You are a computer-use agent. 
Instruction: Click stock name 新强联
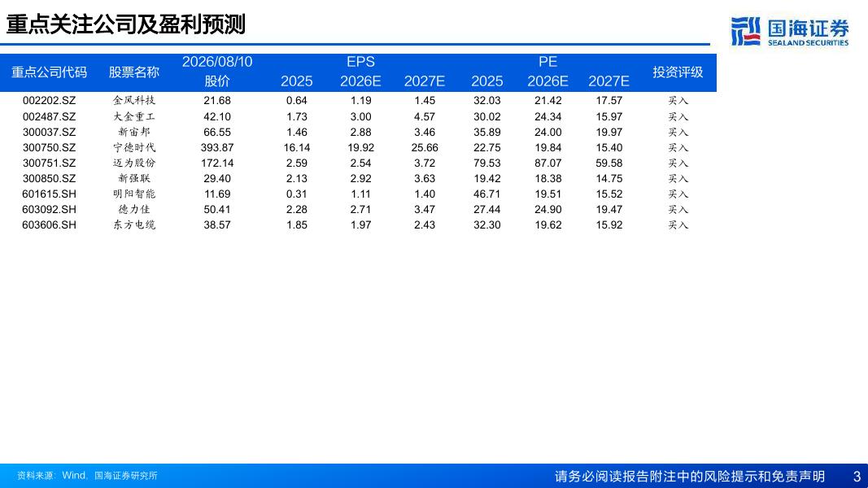(134, 179)
